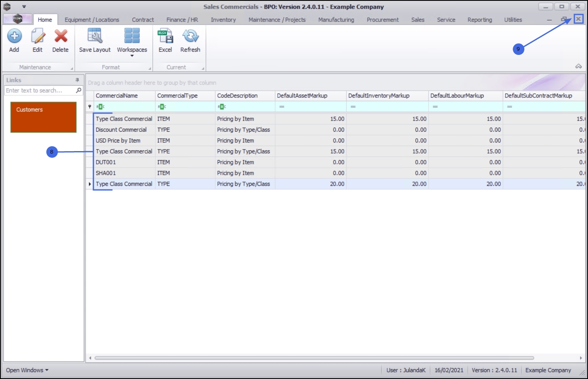Click the Save Layout icon

(x=95, y=36)
